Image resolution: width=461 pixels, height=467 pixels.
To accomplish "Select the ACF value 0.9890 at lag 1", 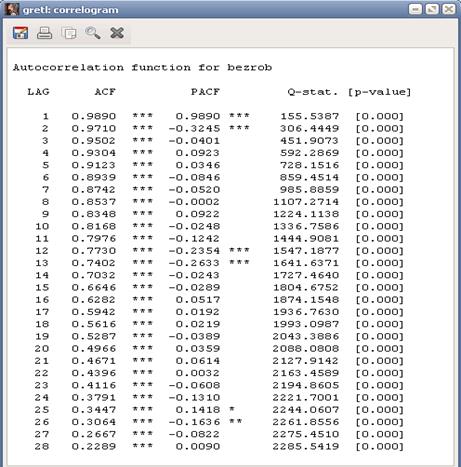I will [94, 116].
